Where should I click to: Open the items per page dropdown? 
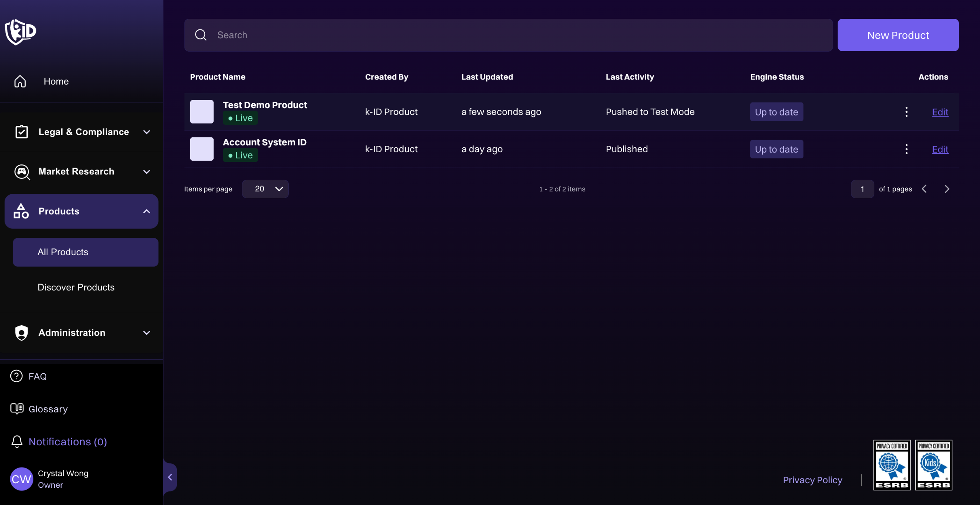tap(265, 189)
